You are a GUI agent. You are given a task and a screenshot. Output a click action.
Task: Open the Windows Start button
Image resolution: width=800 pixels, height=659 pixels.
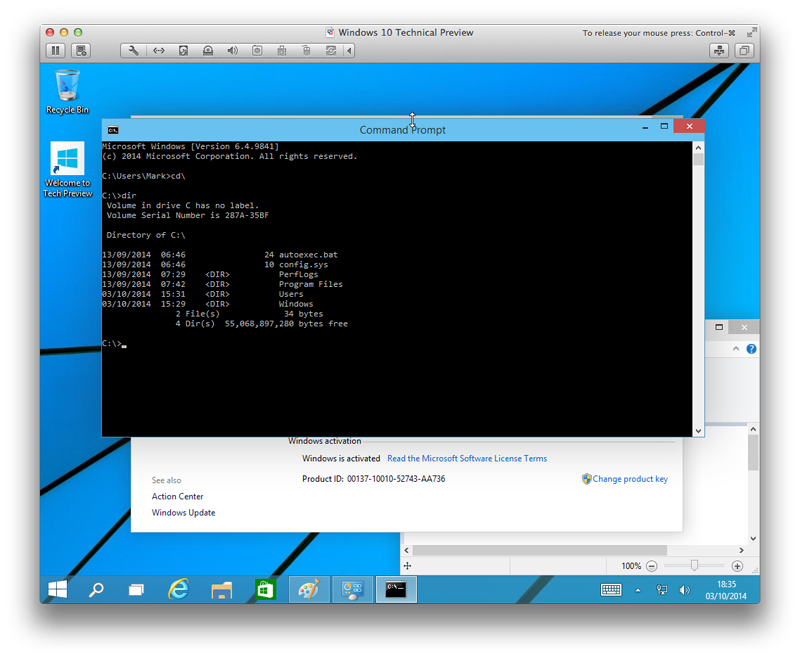(59, 589)
